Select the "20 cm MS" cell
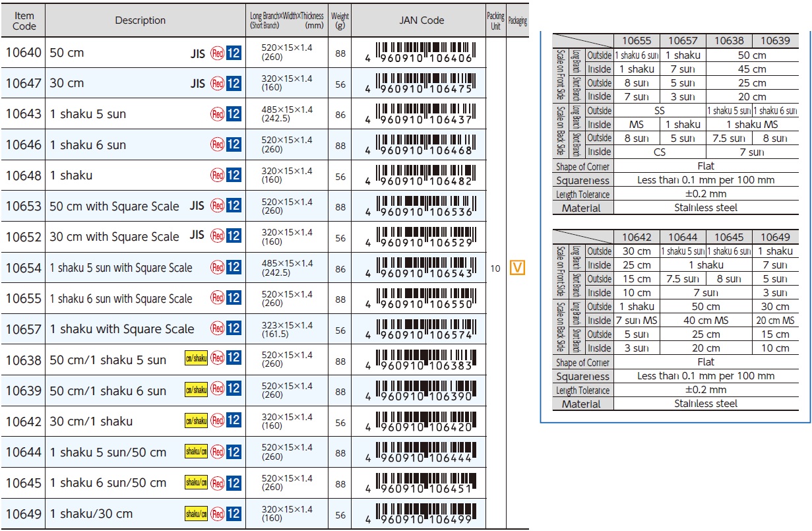 click(x=775, y=321)
